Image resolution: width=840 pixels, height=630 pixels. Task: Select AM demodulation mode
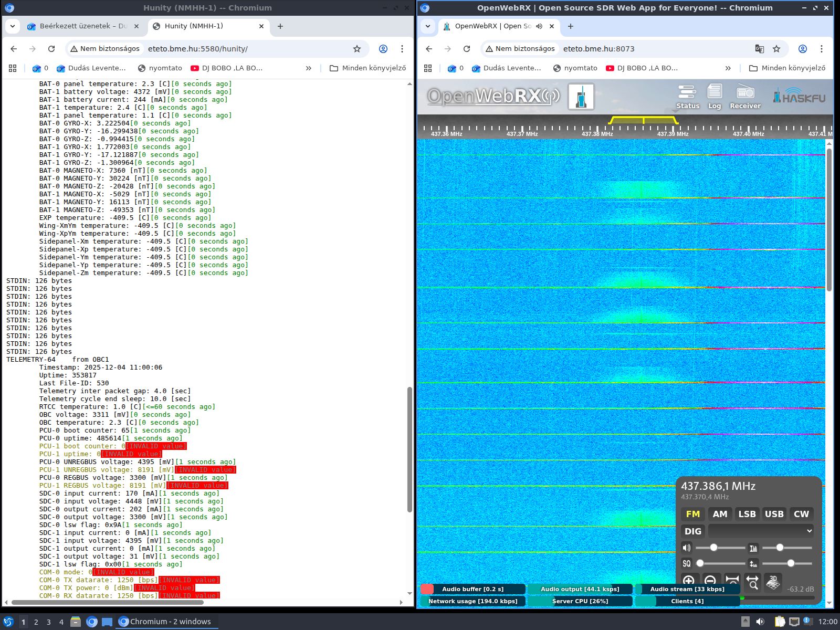click(x=720, y=514)
